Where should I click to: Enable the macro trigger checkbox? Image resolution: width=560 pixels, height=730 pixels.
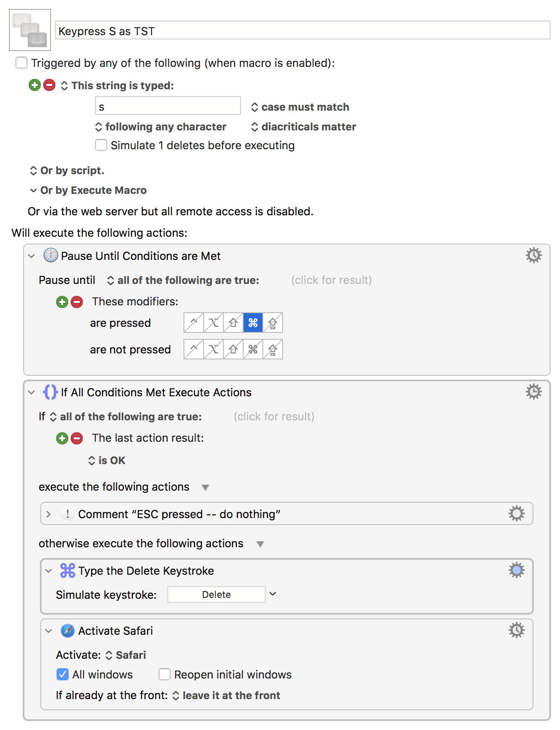tap(21, 63)
